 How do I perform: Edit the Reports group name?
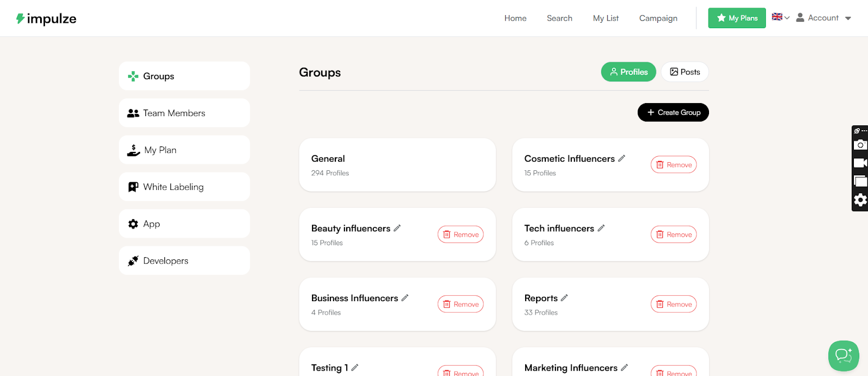(x=564, y=298)
